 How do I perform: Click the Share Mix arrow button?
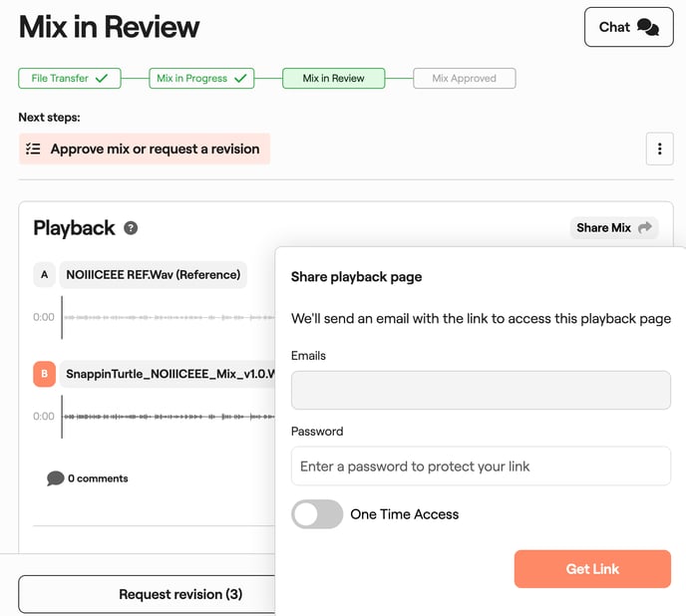coord(614,228)
